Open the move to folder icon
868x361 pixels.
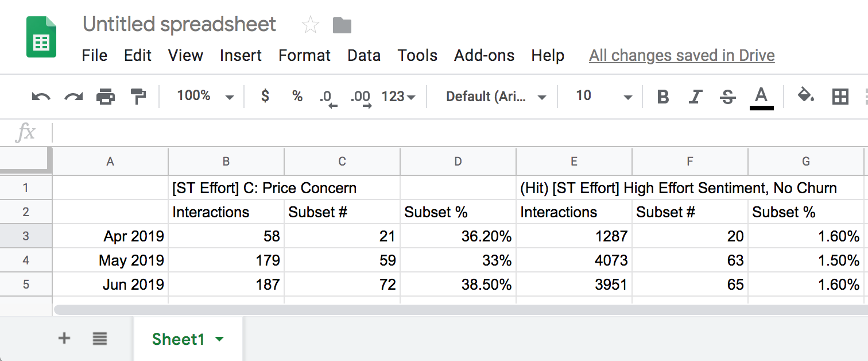click(342, 25)
